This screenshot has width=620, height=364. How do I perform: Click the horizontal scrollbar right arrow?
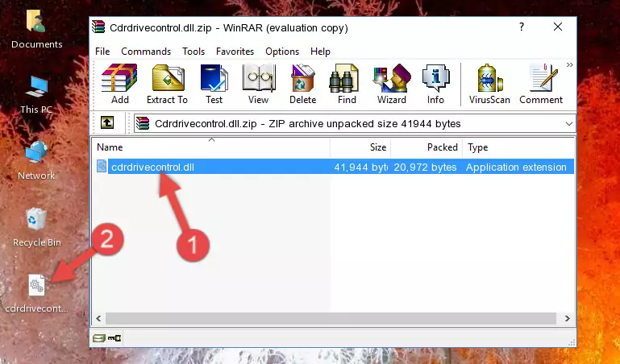pyautogui.click(x=568, y=318)
